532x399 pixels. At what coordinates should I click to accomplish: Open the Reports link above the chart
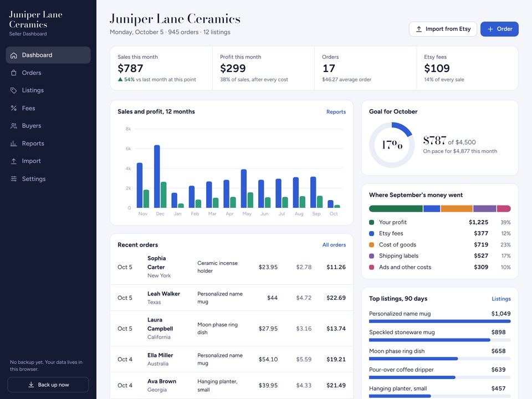tap(336, 112)
